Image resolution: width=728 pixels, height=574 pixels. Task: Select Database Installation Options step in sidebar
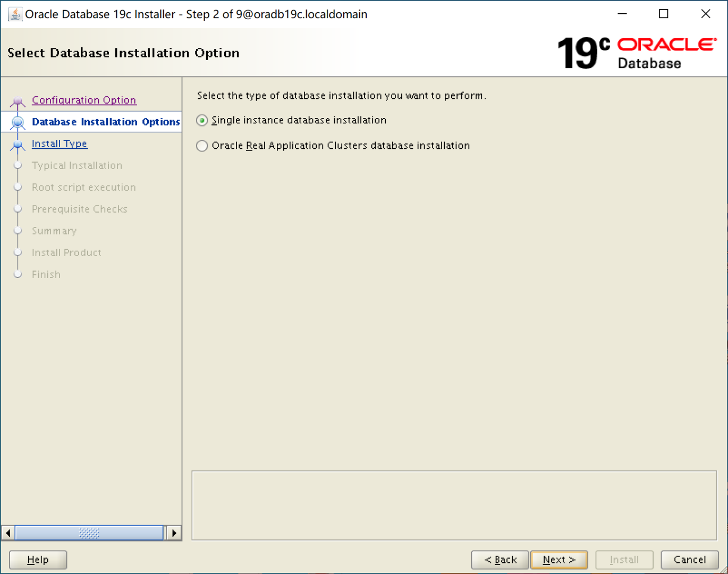click(106, 122)
